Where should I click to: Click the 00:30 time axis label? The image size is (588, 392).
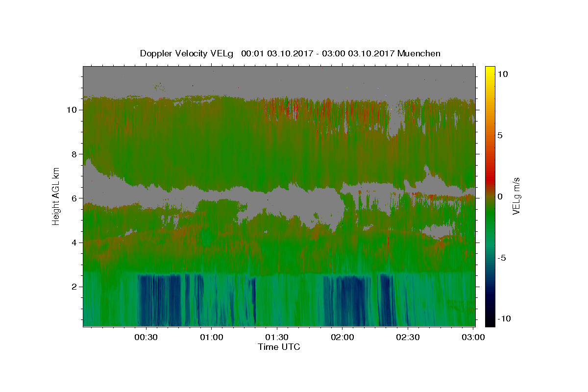pos(146,337)
